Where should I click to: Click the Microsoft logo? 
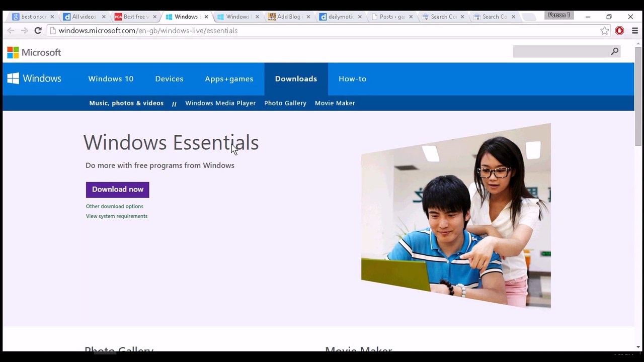click(x=34, y=52)
